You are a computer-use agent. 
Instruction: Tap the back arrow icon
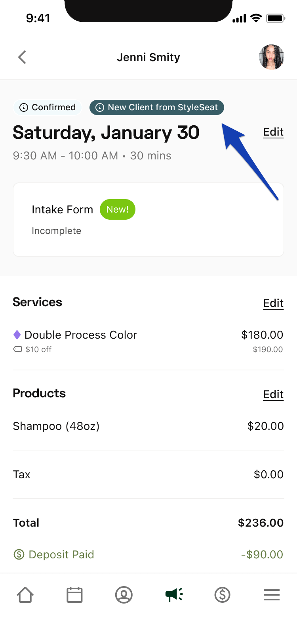22,57
